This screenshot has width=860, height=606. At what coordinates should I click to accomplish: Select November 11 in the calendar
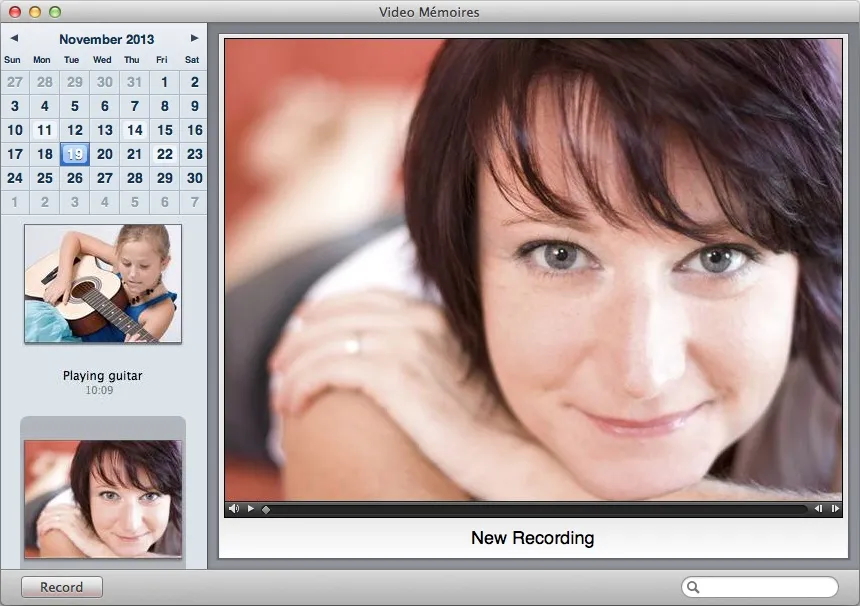(x=44, y=130)
